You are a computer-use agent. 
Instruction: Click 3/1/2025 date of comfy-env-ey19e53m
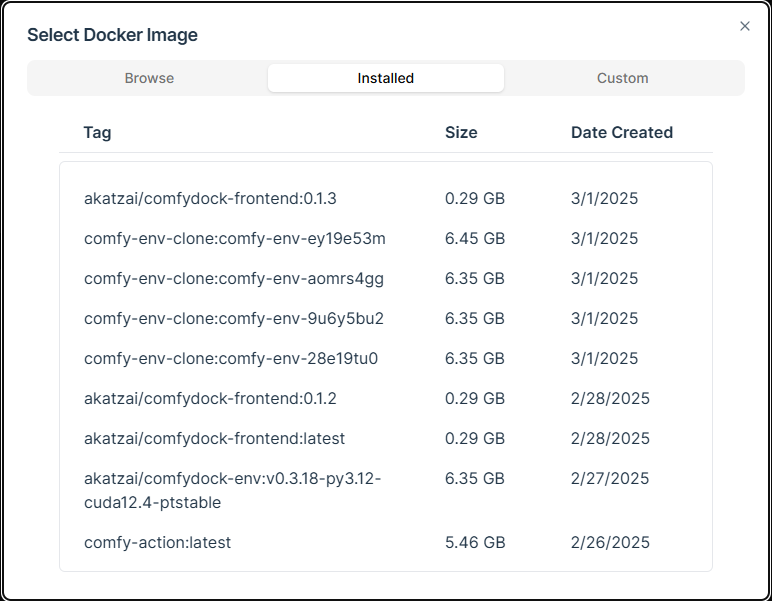coord(604,238)
